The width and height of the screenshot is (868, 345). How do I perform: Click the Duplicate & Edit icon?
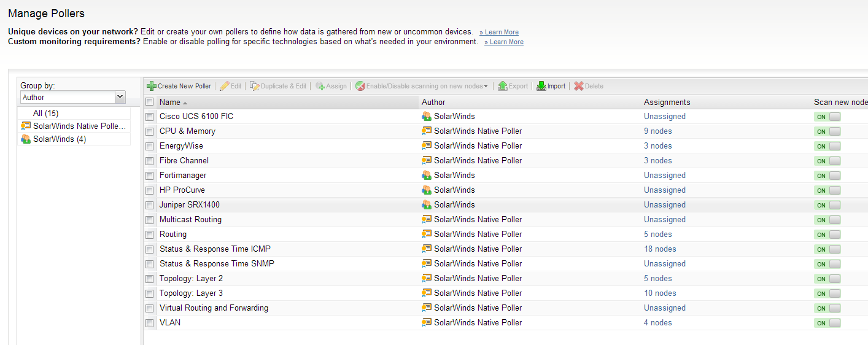point(255,86)
